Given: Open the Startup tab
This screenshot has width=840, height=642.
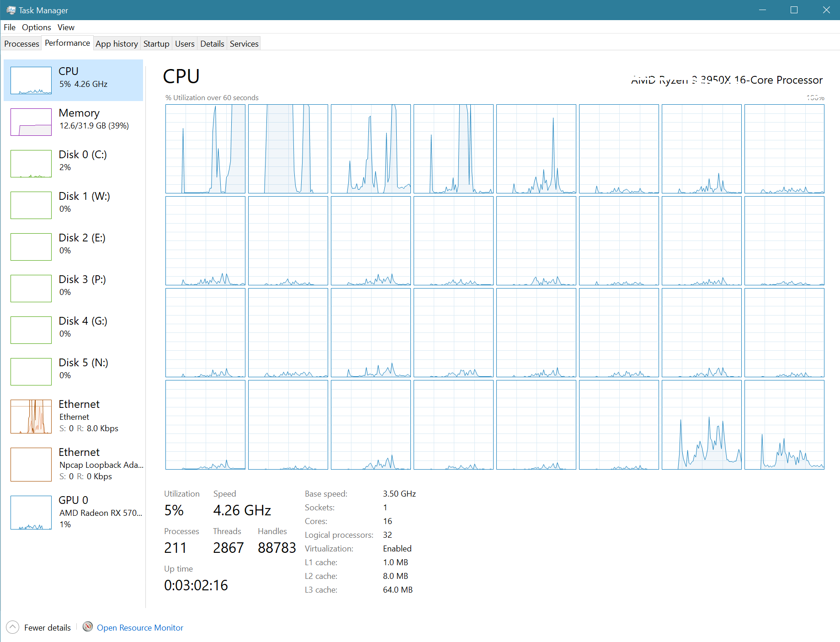Looking at the screenshot, I should tap(156, 44).
